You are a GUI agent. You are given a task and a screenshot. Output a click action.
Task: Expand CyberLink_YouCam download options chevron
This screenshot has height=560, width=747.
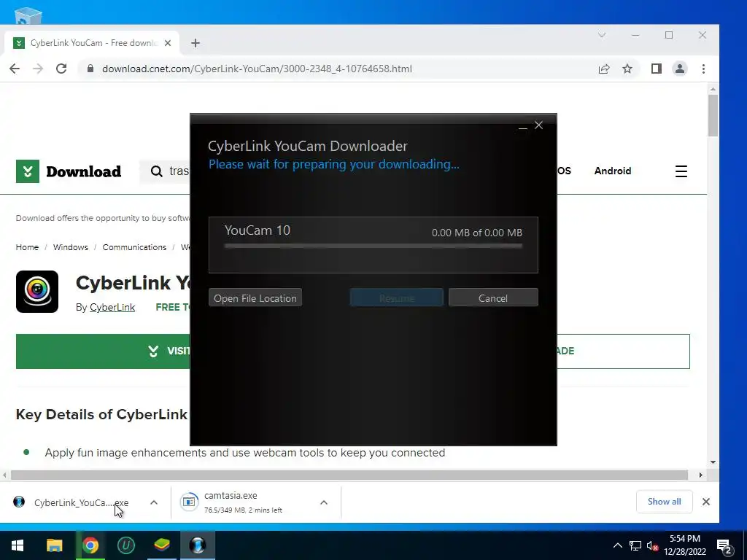pyautogui.click(x=154, y=502)
